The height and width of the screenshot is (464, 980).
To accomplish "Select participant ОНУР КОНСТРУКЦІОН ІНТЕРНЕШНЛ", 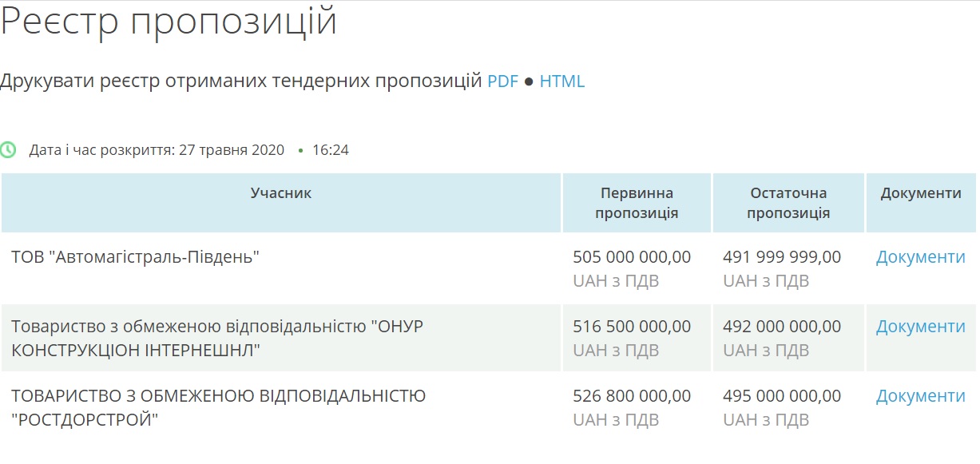I will coord(217,338).
